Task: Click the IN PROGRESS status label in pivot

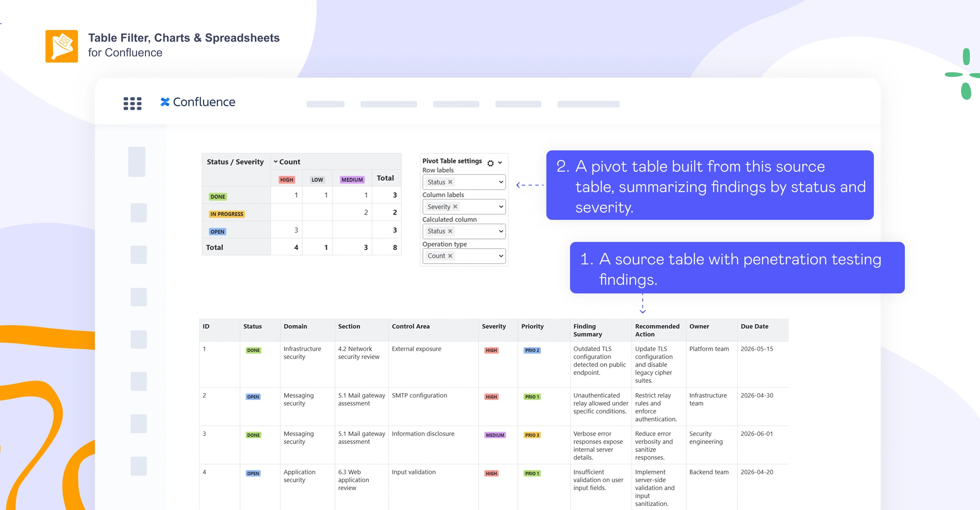Action: coord(227,214)
